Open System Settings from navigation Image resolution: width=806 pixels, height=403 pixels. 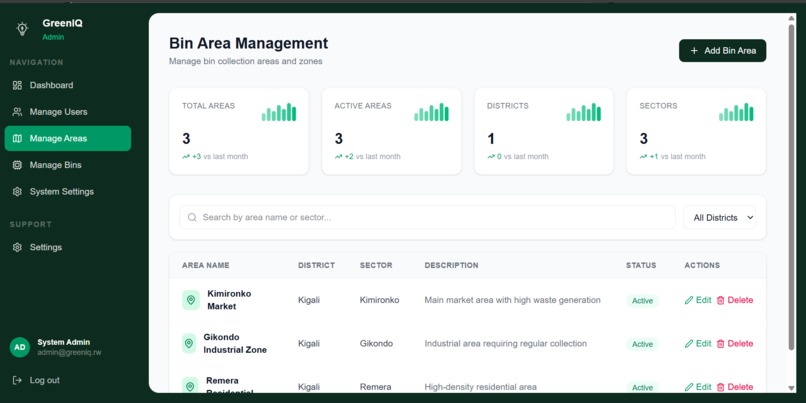pyautogui.click(x=68, y=192)
